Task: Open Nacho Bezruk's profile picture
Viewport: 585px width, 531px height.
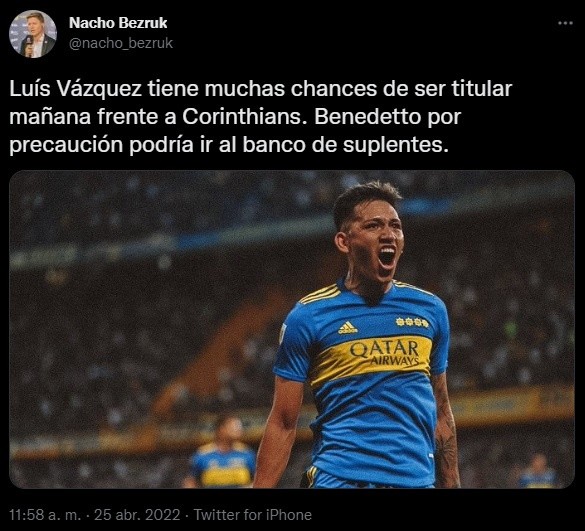Action: click(x=32, y=34)
